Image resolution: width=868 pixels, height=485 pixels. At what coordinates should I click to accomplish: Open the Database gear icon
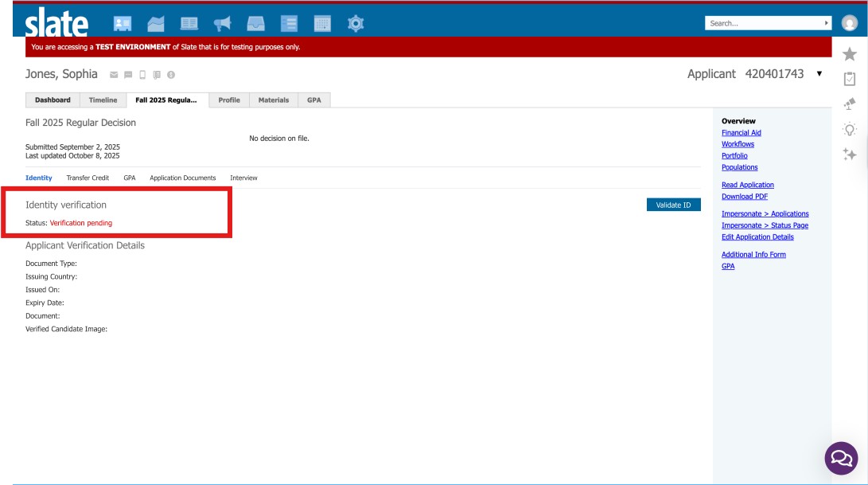tap(356, 23)
